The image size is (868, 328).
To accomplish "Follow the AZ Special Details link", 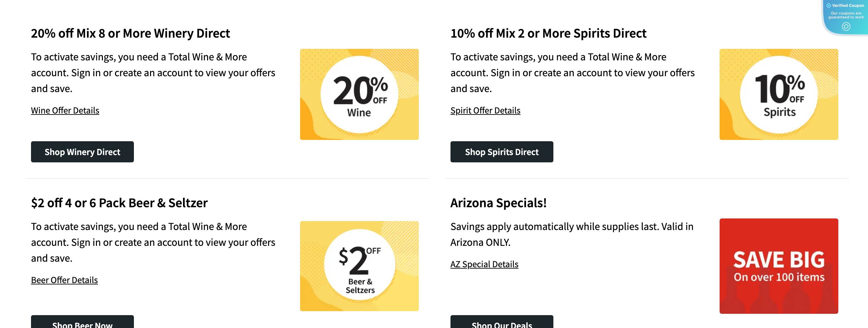I will click(x=484, y=264).
